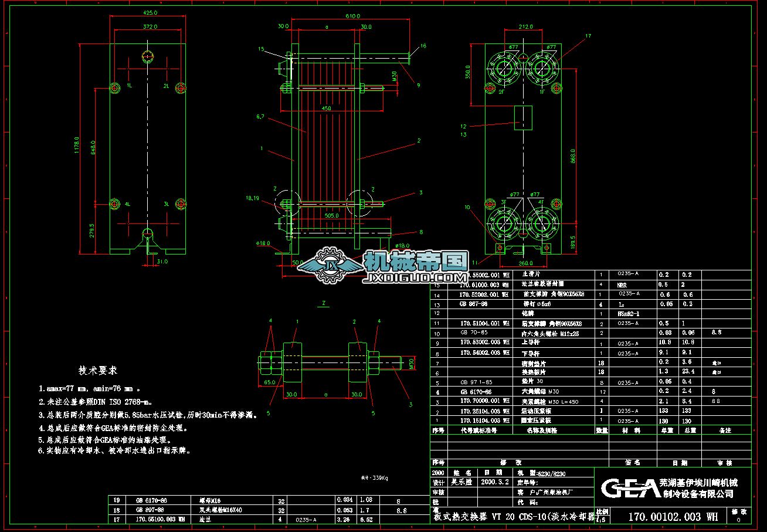This screenshot has height=532, width=767.
Task: Click the part code '170.15104.003 WH'
Action: [x=484, y=421]
